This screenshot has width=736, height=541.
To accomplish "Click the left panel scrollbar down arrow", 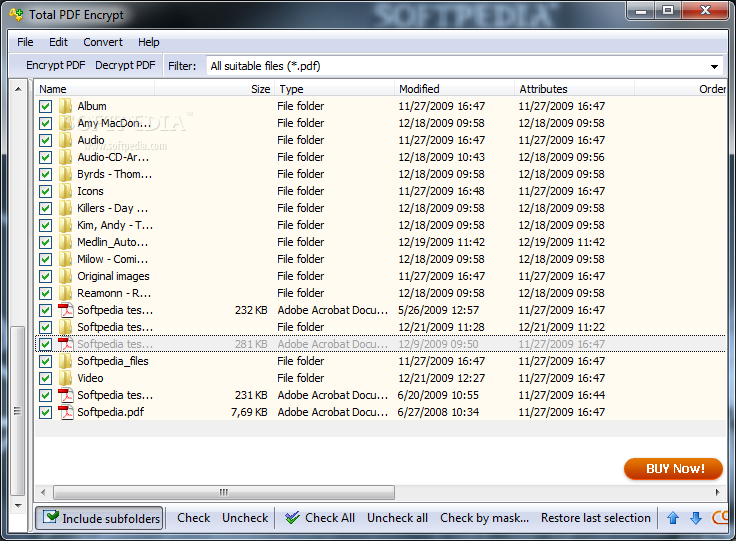I will click(x=18, y=506).
